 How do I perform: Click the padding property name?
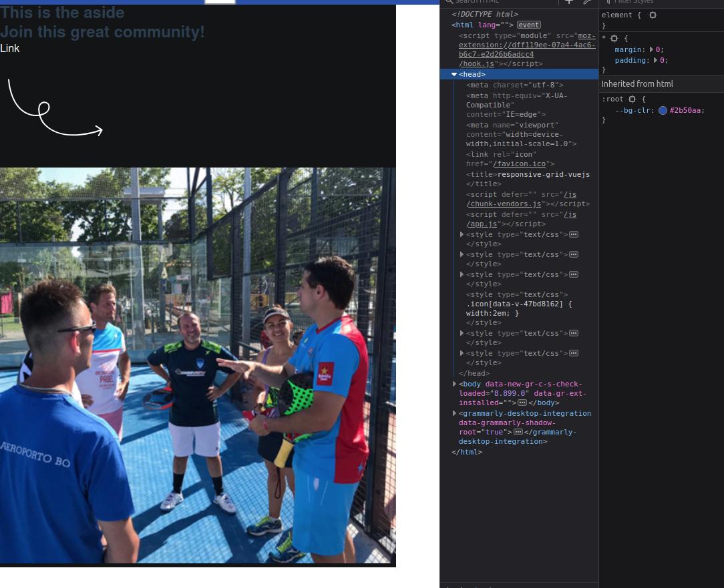pos(630,61)
